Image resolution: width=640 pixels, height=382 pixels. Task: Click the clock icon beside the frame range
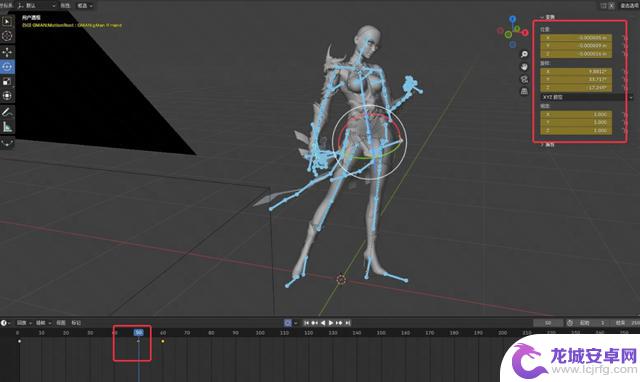coord(570,323)
